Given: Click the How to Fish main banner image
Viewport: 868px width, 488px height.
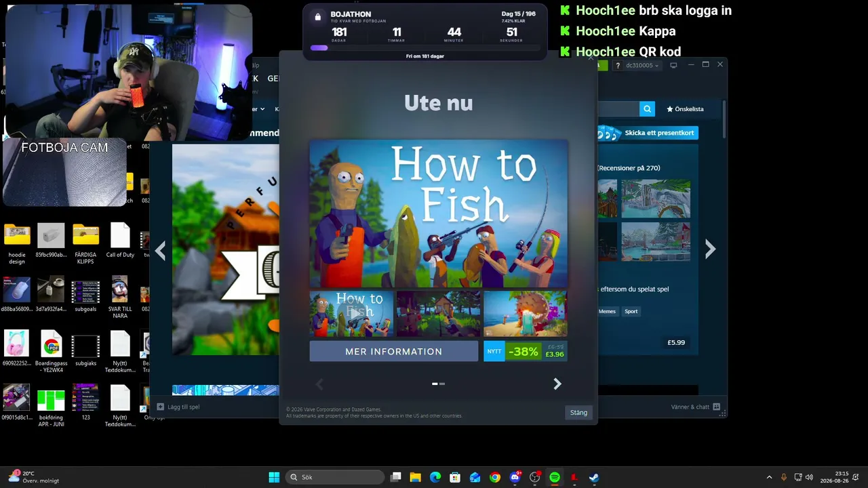Looking at the screenshot, I should (x=439, y=213).
